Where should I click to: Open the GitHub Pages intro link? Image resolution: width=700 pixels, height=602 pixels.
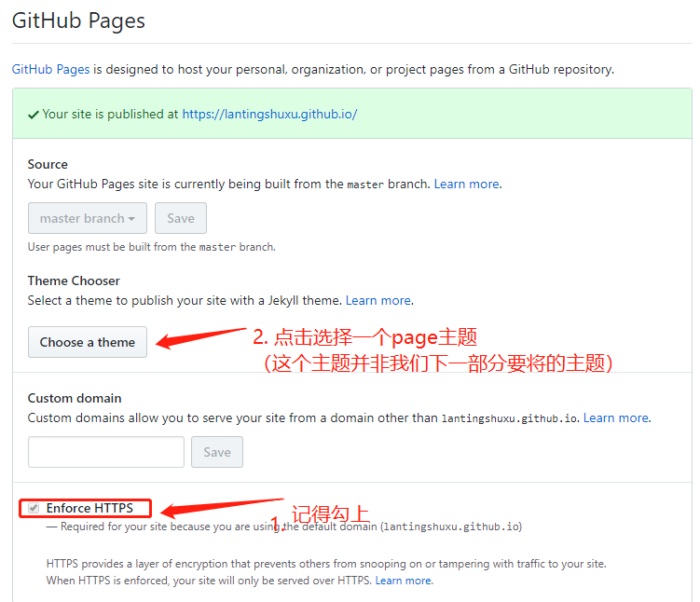click(50, 70)
